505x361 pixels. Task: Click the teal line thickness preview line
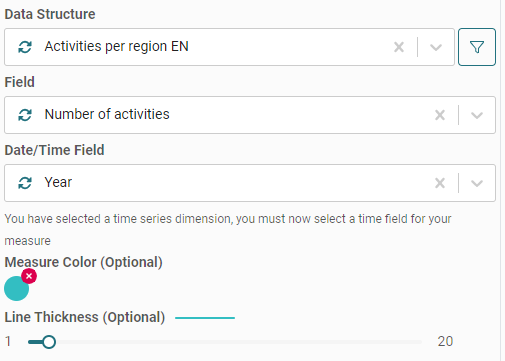[x=205, y=318]
